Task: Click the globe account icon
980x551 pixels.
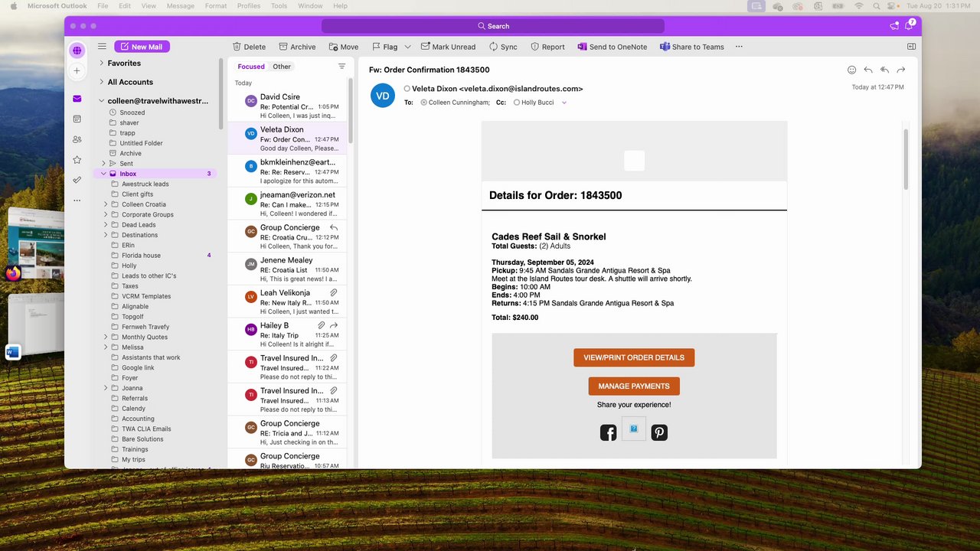Action: (77, 51)
